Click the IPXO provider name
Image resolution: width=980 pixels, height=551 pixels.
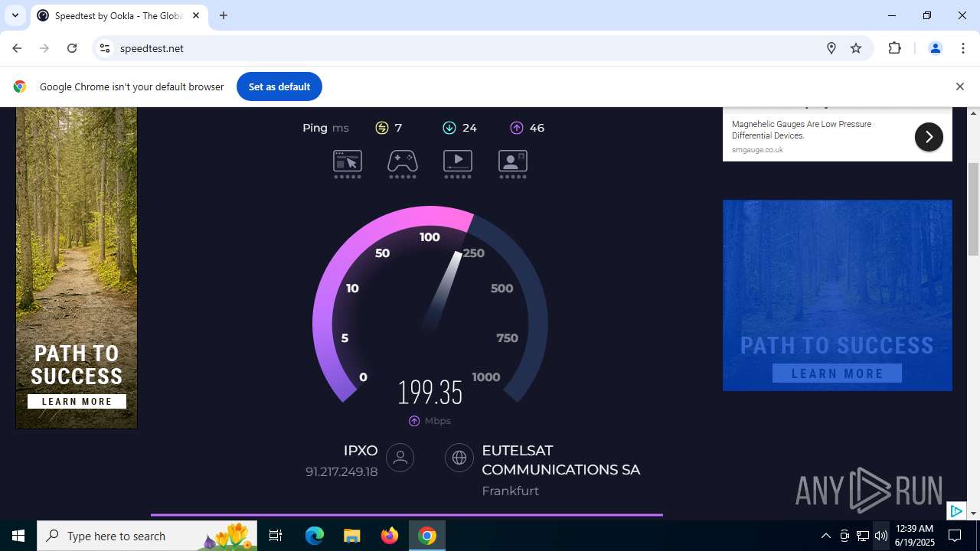361,451
